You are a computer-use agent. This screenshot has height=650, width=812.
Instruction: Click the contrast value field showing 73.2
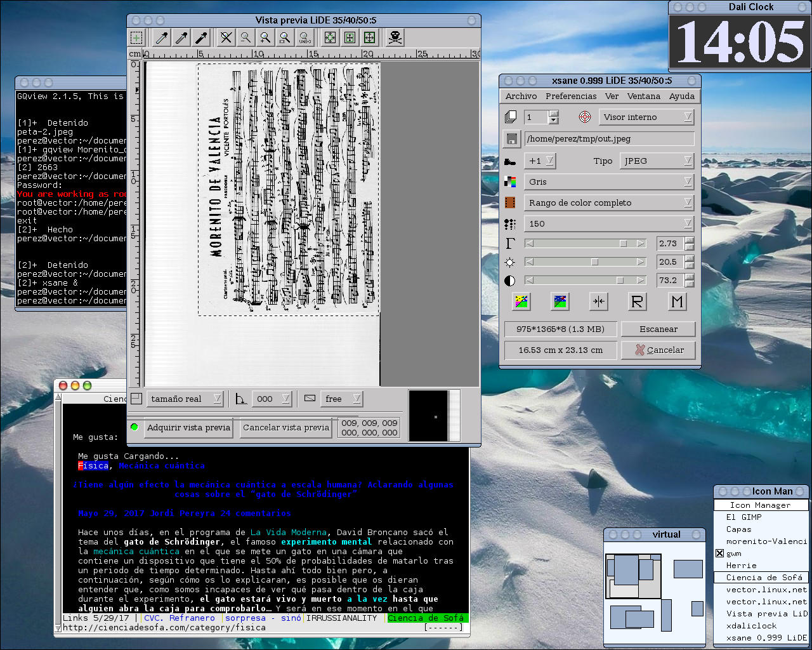click(x=670, y=280)
